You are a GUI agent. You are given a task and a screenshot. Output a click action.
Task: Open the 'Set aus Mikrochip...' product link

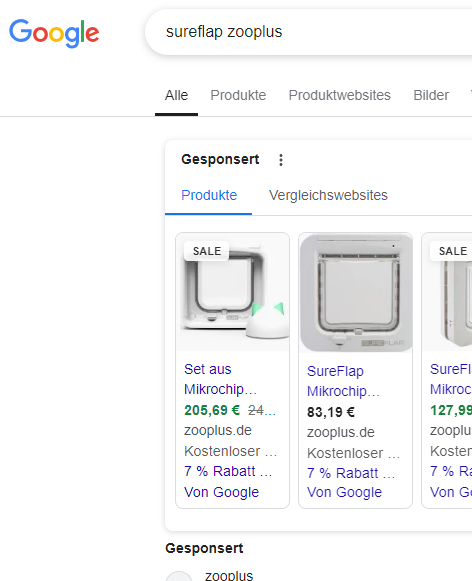[220, 379]
